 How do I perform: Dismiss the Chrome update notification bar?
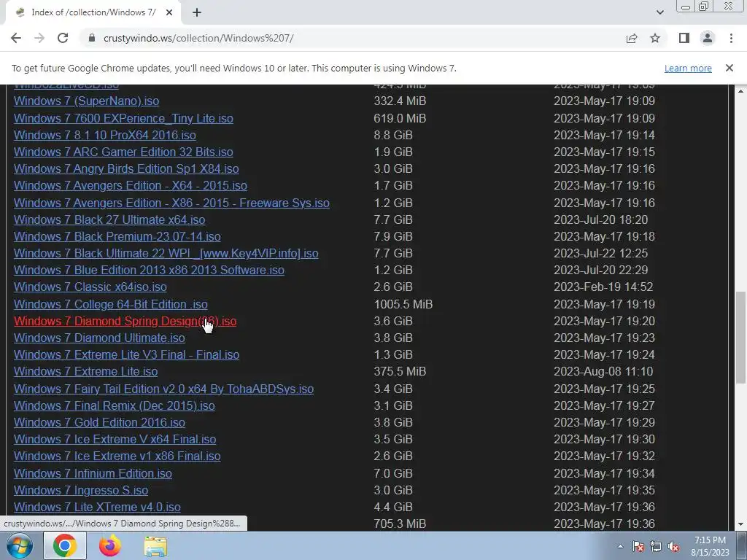pos(729,68)
